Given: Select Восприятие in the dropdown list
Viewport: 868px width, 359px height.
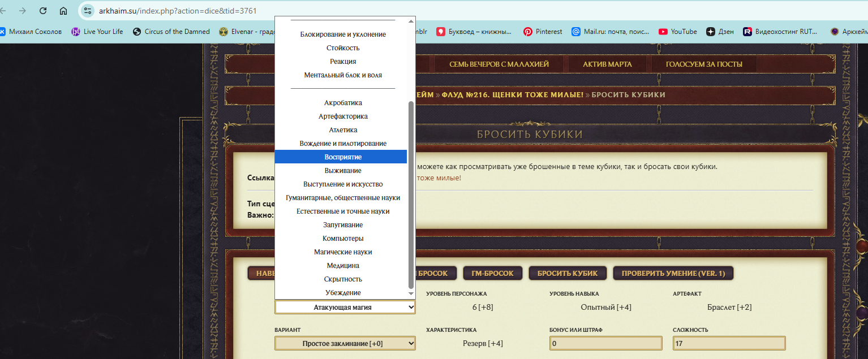Looking at the screenshot, I should pos(343,157).
